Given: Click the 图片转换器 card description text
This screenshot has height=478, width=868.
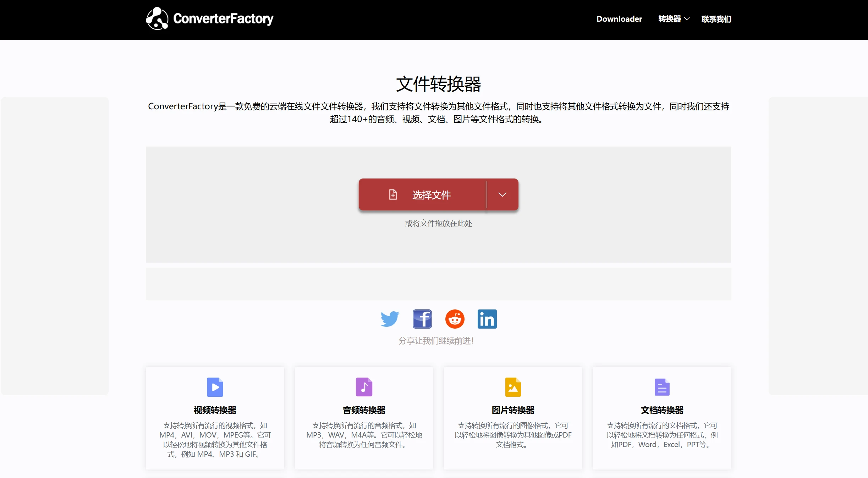Looking at the screenshot, I should 513,435.
